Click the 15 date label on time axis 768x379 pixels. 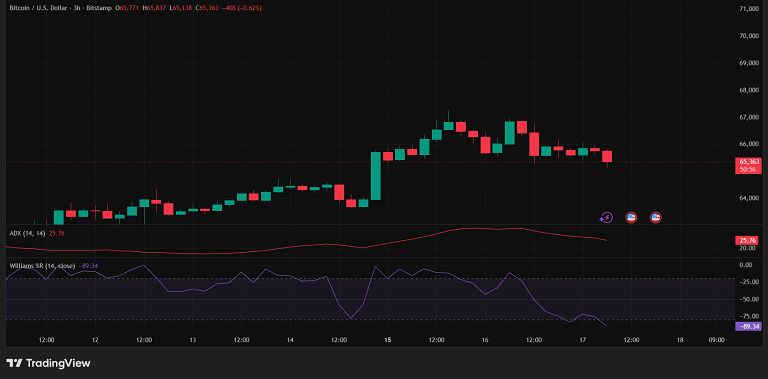(387, 340)
